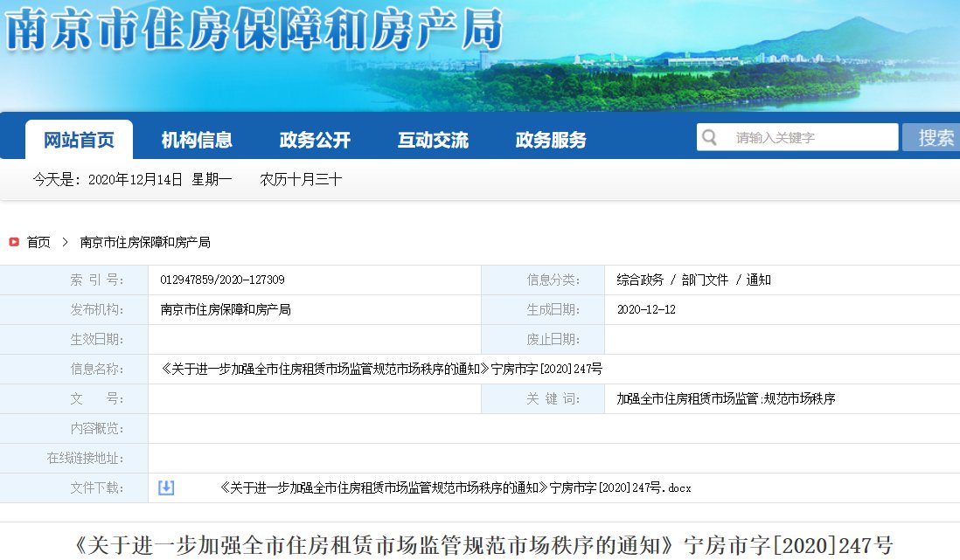Focus the 请输入关键字 search field
The width and height of the screenshot is (960, 560).
[809, 138]
